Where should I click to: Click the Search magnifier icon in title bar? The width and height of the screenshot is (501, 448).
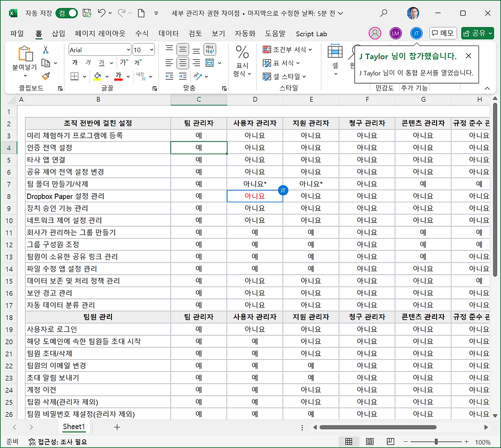[383, 13]
